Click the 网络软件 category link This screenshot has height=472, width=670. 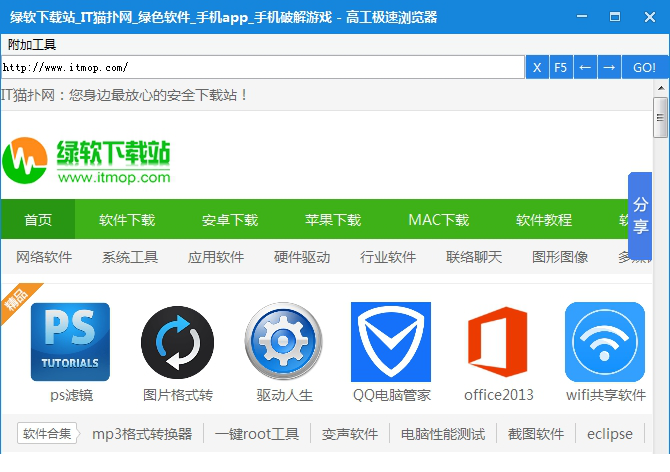[44, 257]
